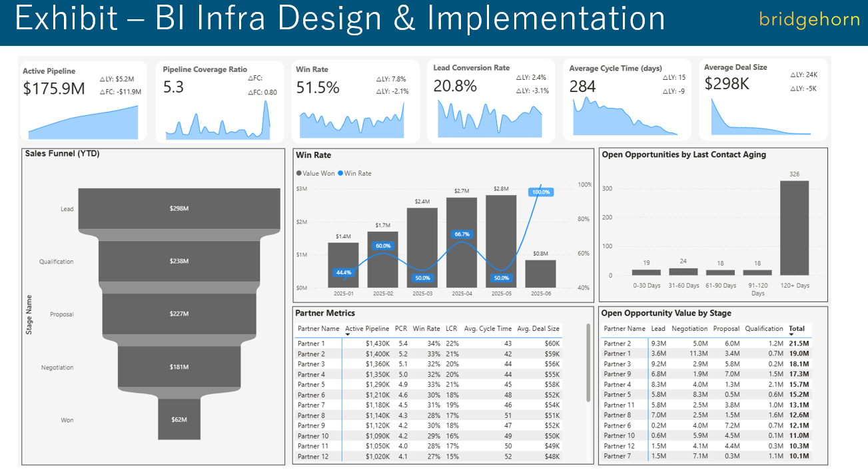Click sort arrow under Total column header

pyautogui.click(x=791, y=334)
